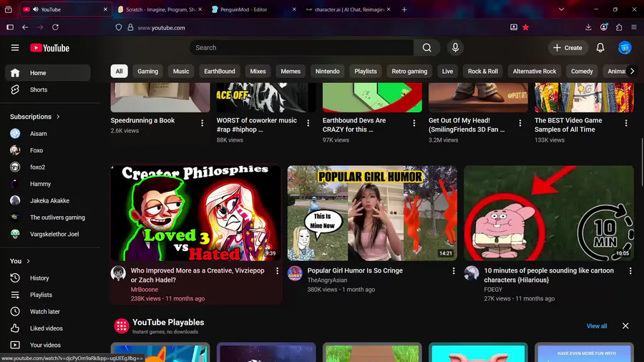Open Jakeka Akakke subscription channel

click(48, 201)
